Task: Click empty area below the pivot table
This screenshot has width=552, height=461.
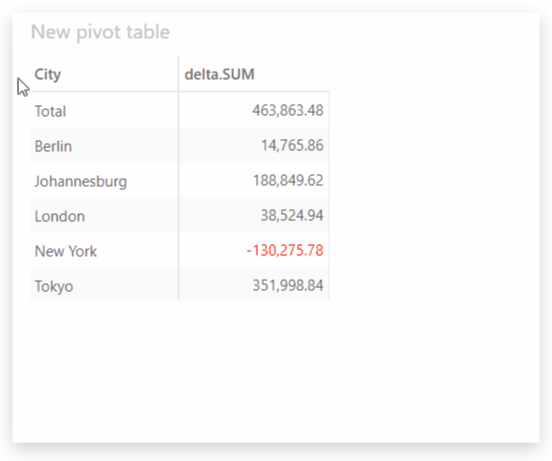Action: tap(275, 370)
